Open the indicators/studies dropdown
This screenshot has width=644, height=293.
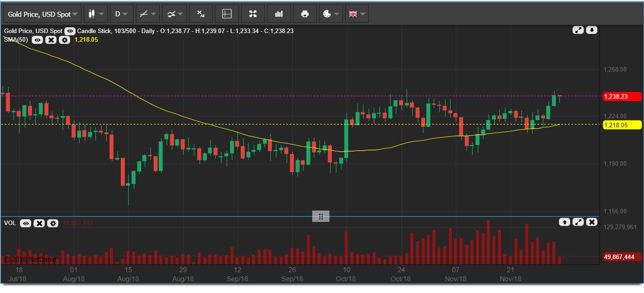coord(175,14)
